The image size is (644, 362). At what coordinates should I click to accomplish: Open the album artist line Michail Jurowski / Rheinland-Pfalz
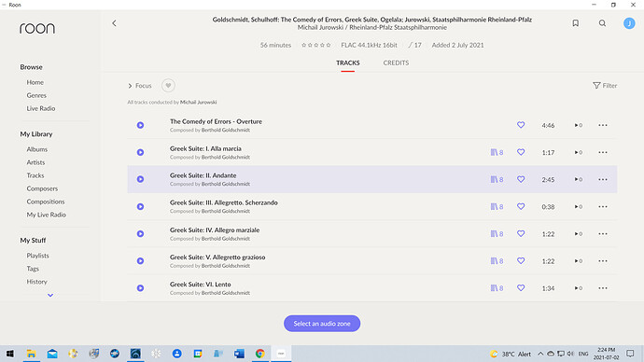[372, 27]
